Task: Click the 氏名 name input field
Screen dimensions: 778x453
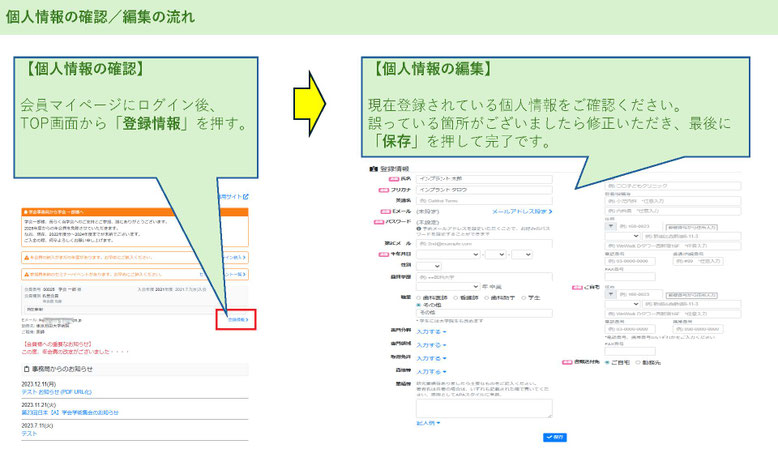Action: coord(484,179)
